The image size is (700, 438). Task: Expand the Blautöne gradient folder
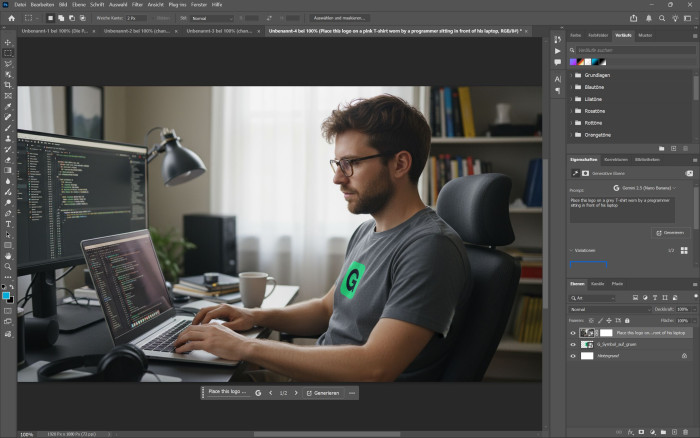click(571, 88)
